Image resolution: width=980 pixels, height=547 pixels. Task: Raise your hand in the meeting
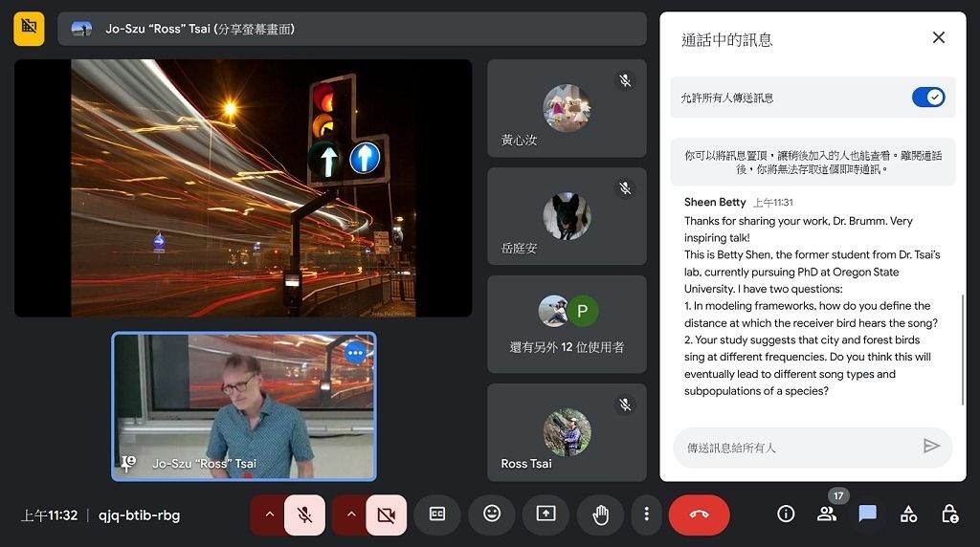tap(600, 514)
